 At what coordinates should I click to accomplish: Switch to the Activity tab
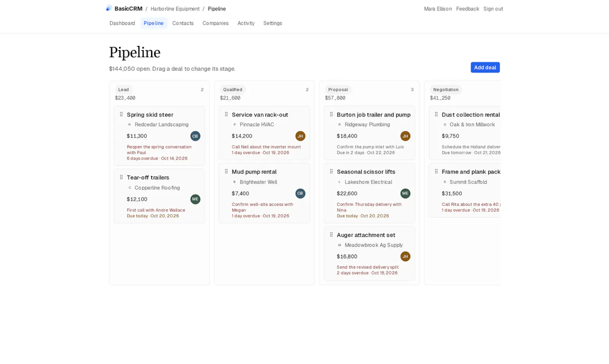click(x=246, y=23)
